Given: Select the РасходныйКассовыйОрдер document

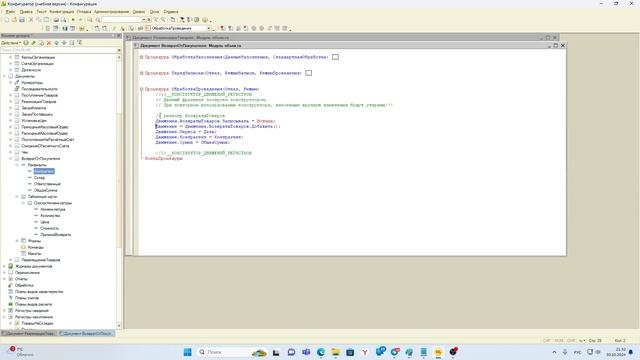Looking at the screenshot, I should click(44, 133).
